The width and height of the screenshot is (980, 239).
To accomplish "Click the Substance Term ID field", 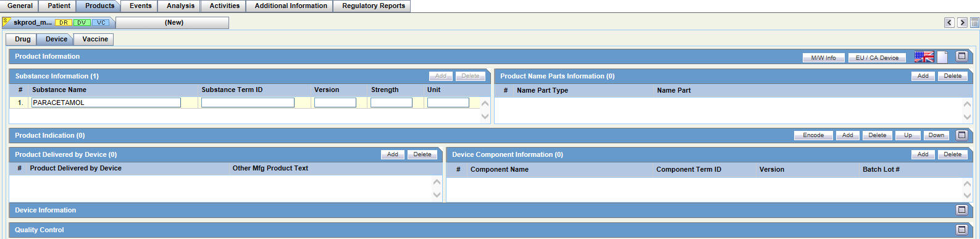I will point(248,103).
